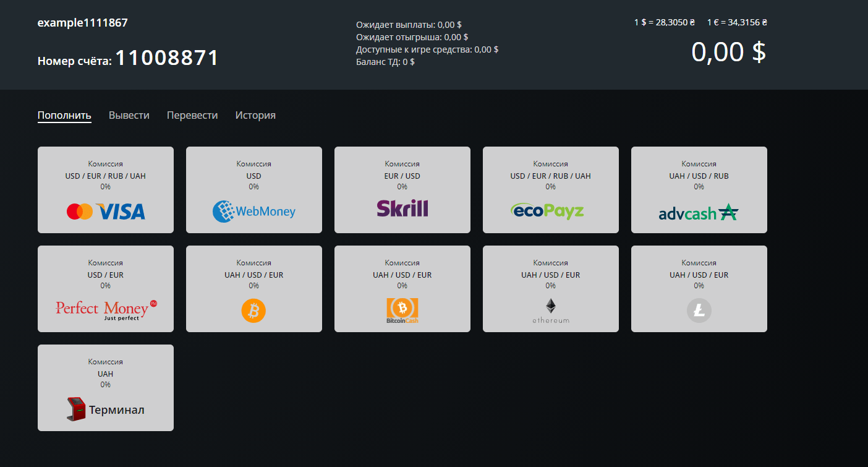Select the advcash payment logo
This screenshot has width=868, height=467.
click(699, 213)
